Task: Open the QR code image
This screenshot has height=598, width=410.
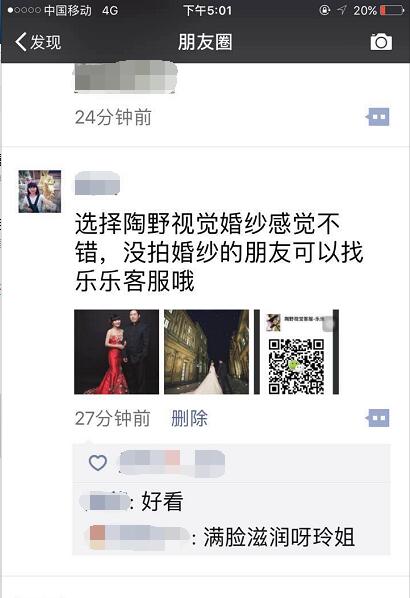Action: [296, 352]
